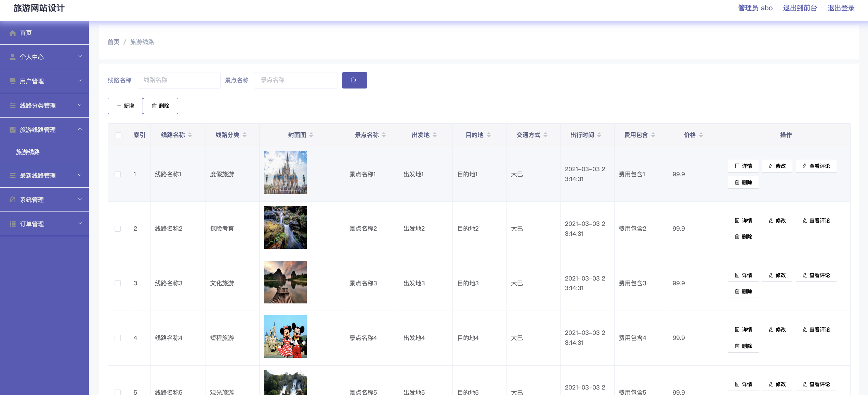Viewport: 868px width, 395px height.
Task: Click 修改 for 线路名称2
Action: click(x=777, y=221)
